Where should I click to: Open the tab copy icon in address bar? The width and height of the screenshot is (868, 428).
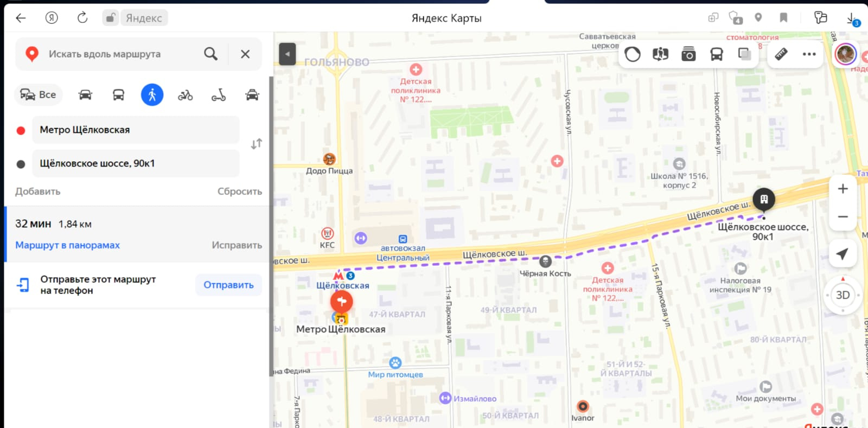coord(713,18)
